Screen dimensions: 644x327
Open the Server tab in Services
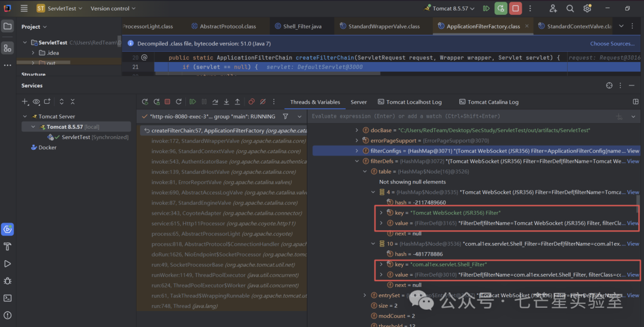click(358, 102)
